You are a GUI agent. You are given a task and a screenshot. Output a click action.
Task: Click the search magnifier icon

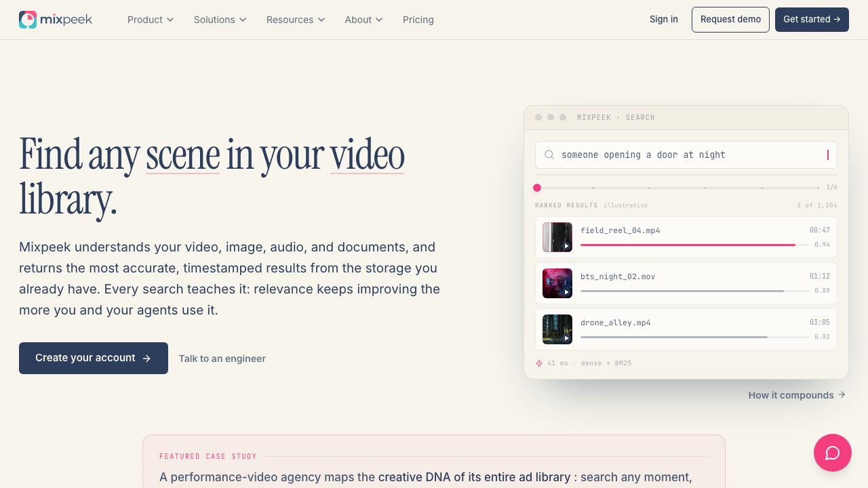coord(550,155)
